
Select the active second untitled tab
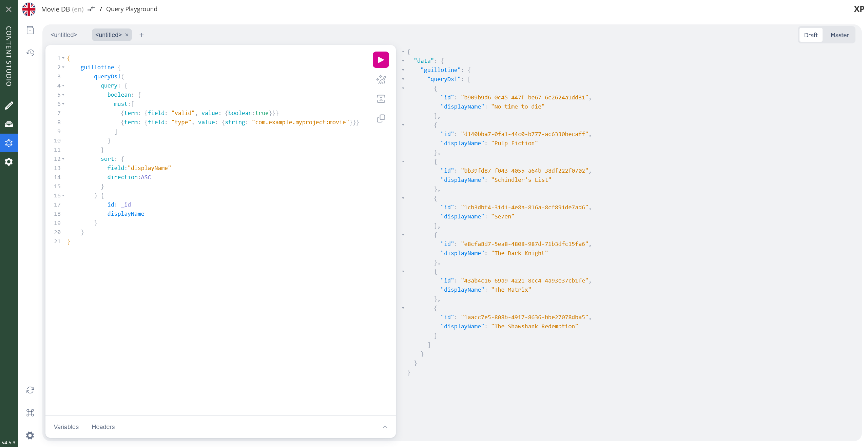(x=108, y=35)
